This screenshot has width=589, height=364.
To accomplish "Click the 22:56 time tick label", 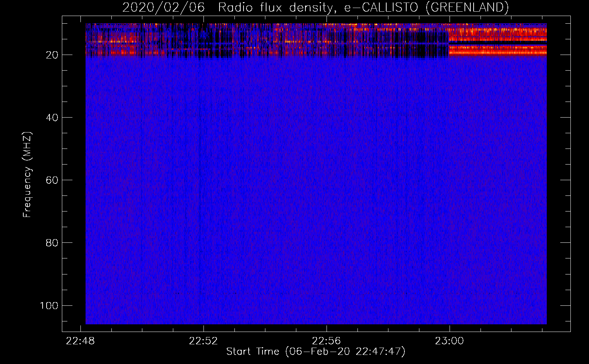I will (x=327, y=341).
